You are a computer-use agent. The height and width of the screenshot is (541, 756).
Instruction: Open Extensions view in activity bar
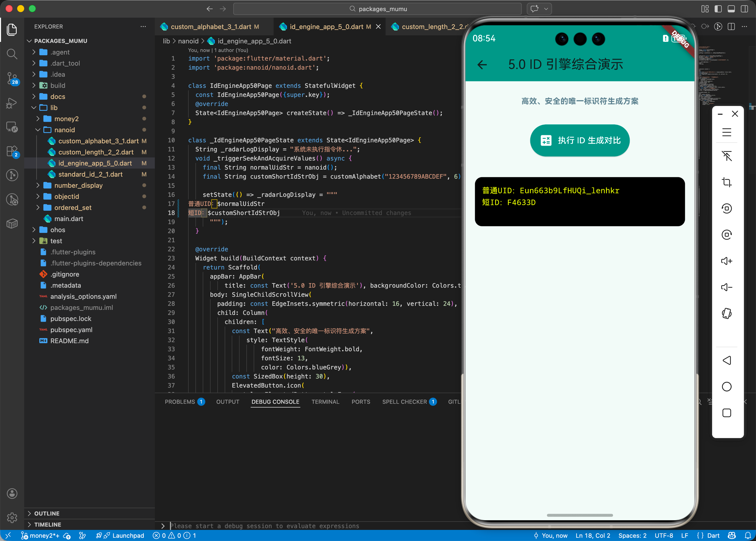tap(12, 151)
